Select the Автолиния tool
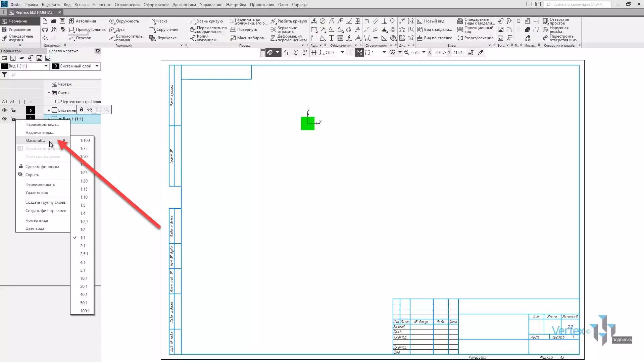Viewport: 644px width, 362px height. [x=83, y=21]
